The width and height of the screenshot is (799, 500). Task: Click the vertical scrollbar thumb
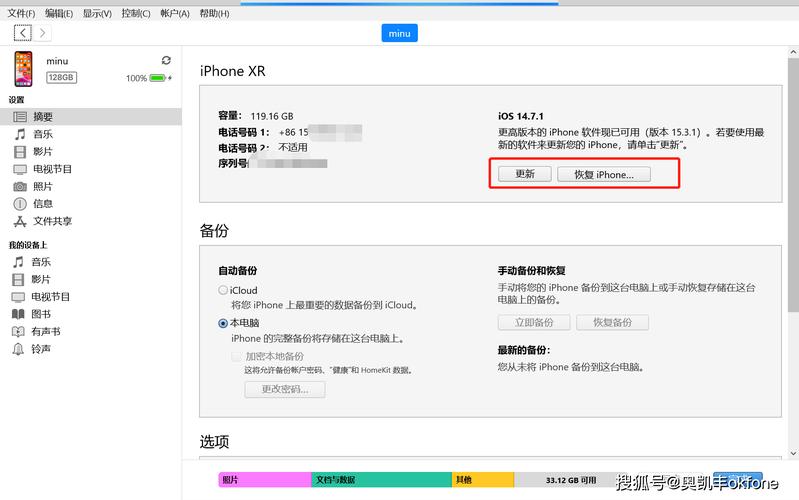[x=793, y=185]
